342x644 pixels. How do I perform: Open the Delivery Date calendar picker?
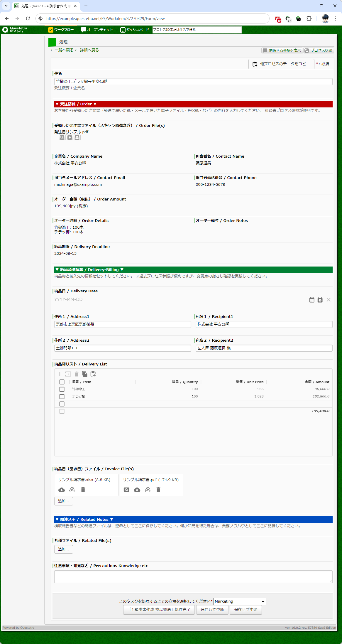click(312, 300)
